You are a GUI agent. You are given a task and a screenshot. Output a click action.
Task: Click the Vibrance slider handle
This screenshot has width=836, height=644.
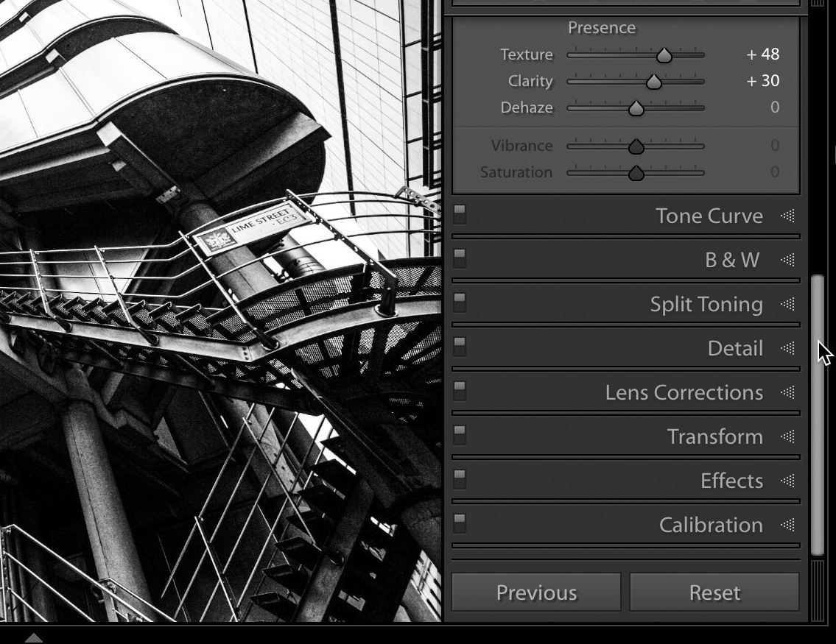point(636,146)
